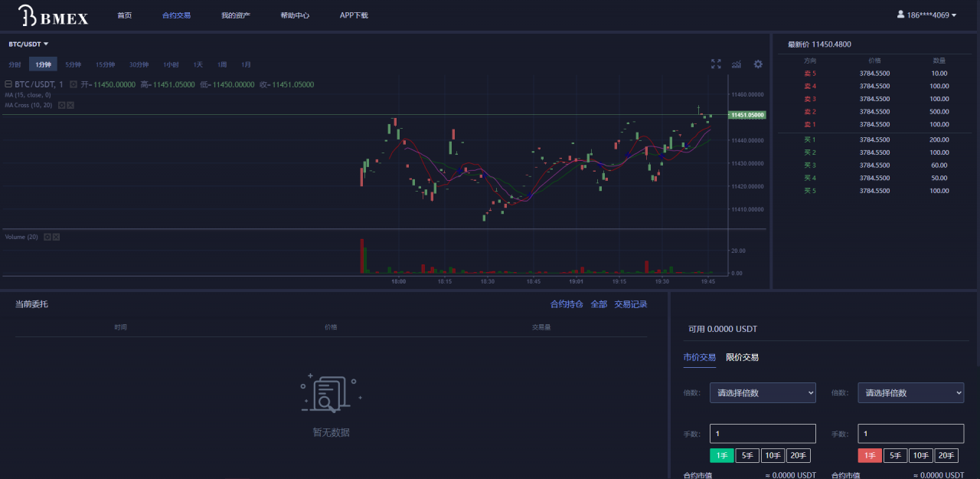Open the right 请选择倍数 leverage dropdown
This screenshot has height=479, width=980.
[x=910, y=392]
